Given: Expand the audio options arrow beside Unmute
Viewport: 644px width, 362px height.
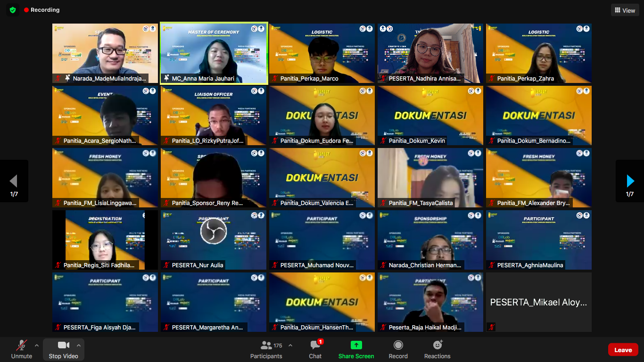Looking at the screenshot, I should pos(37,346).
